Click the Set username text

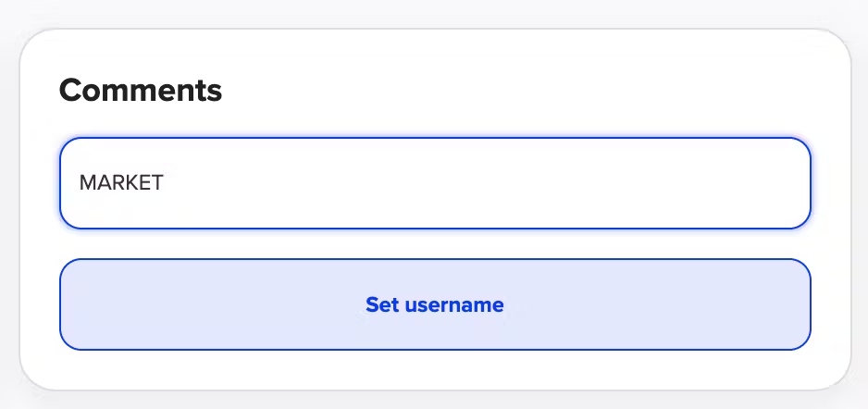click(x=435, y=304)
